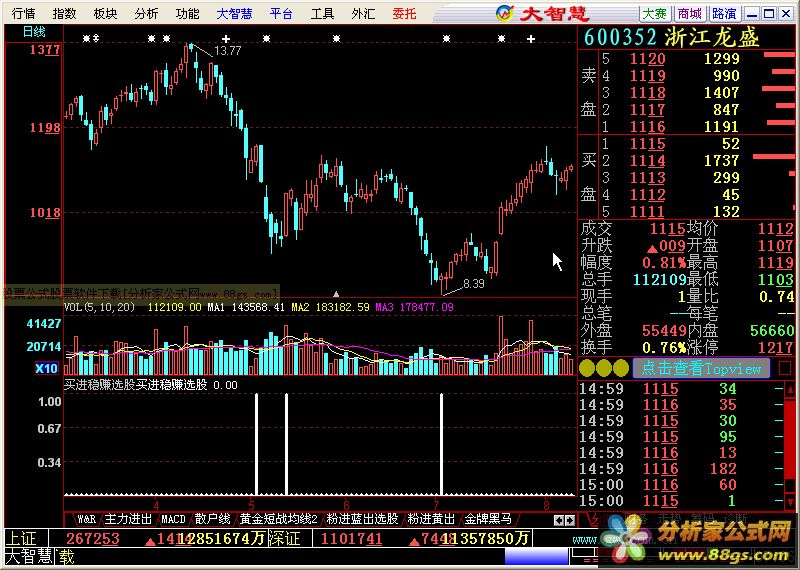The image size is (800, 570).
Task: Open the 功能 menu
Action: click(187, 13)
